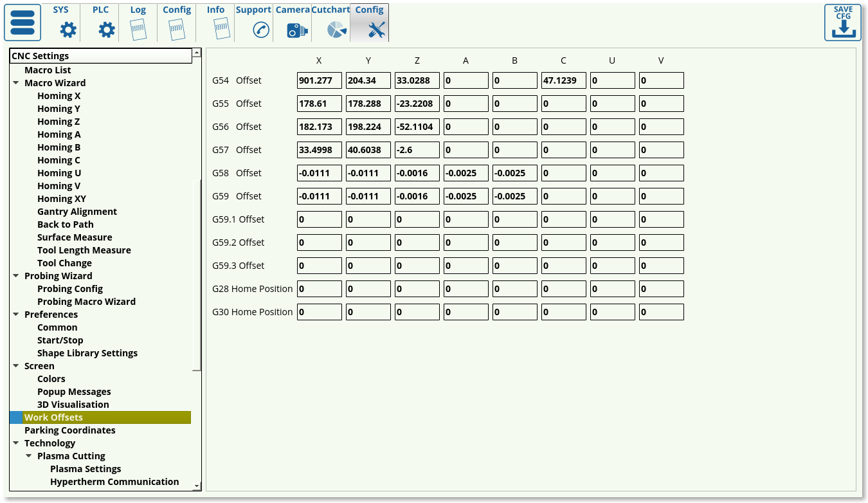
Task: Open Support phone icon
Action: coord(260,30)
